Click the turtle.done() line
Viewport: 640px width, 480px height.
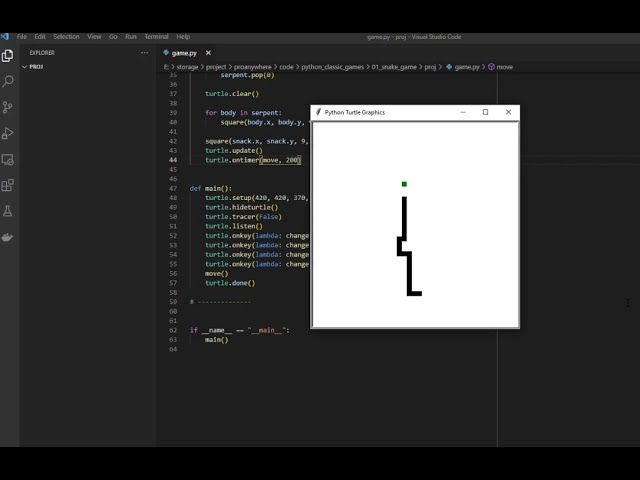click(230, 283)
